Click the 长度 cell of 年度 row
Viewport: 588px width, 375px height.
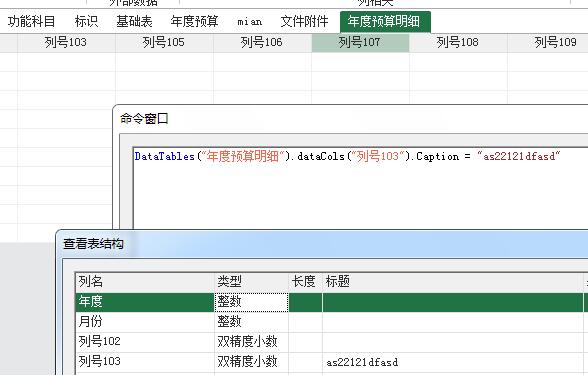point(305,302)
